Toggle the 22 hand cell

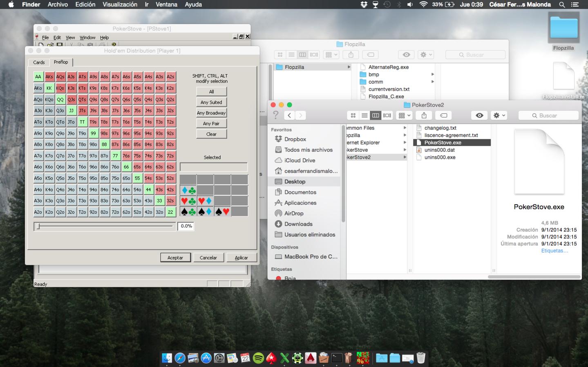(x=170, y=212)
